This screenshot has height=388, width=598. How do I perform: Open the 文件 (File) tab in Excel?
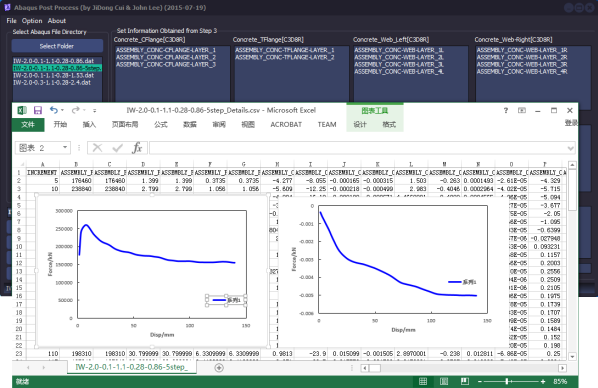pyautogui.click(x=28, y=124)
